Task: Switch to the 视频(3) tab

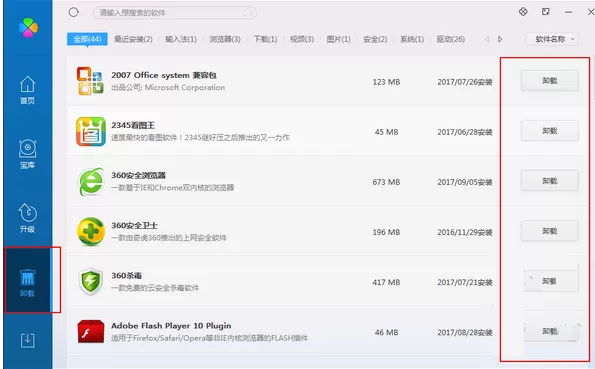Action: tap(302, 39)
